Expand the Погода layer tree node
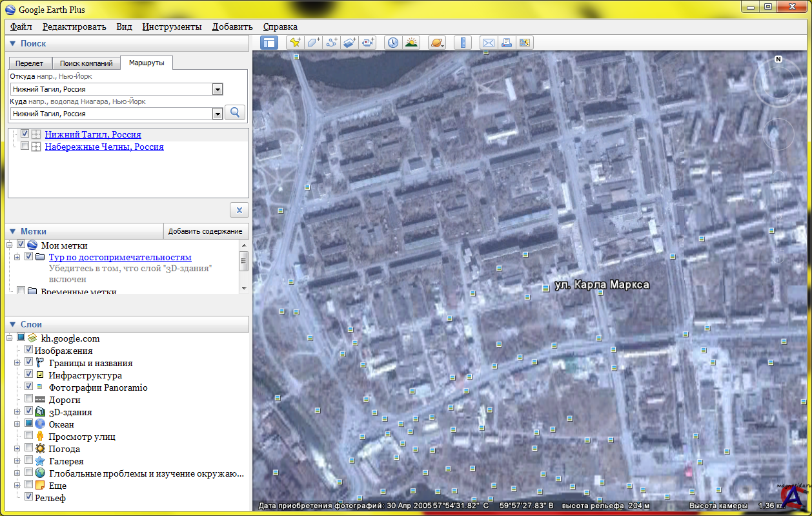This screenshot has width=812, height=516. pyautogui.click(x=17, y=449)
